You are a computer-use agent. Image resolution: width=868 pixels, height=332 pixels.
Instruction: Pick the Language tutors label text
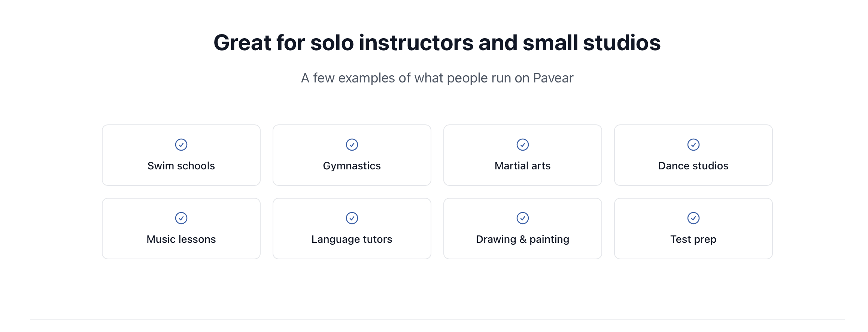(352, 239)
